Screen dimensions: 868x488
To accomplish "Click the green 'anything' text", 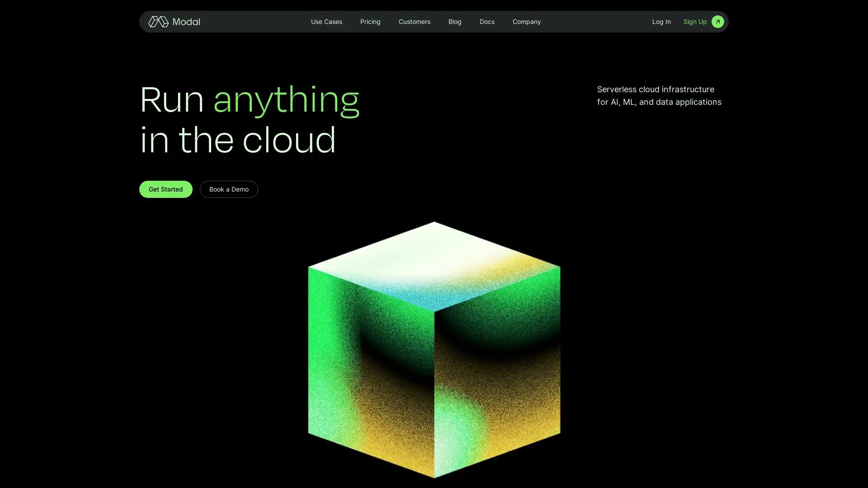I will (286, 100).
